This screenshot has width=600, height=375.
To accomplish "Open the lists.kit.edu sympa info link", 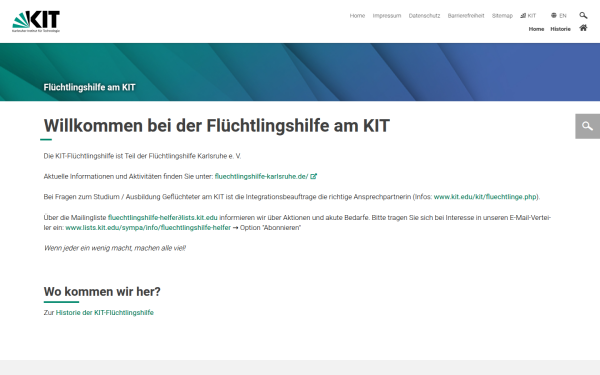I will point(148,228).
